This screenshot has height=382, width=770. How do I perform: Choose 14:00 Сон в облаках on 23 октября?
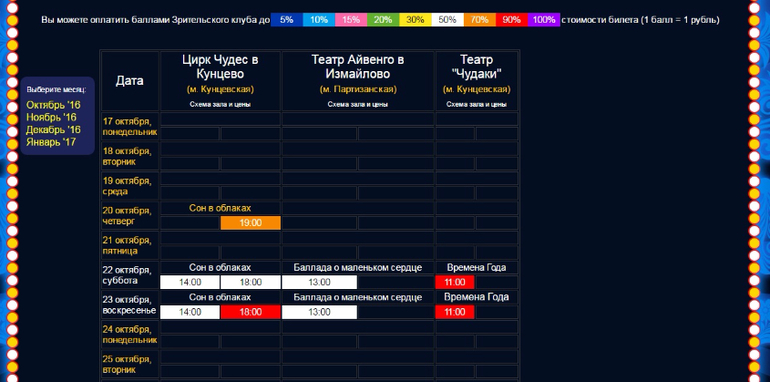coord(190,312)
